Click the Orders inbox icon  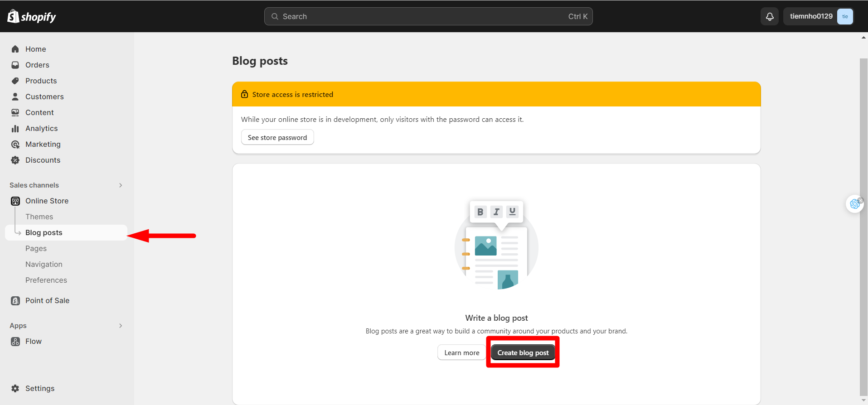[15, 65]
